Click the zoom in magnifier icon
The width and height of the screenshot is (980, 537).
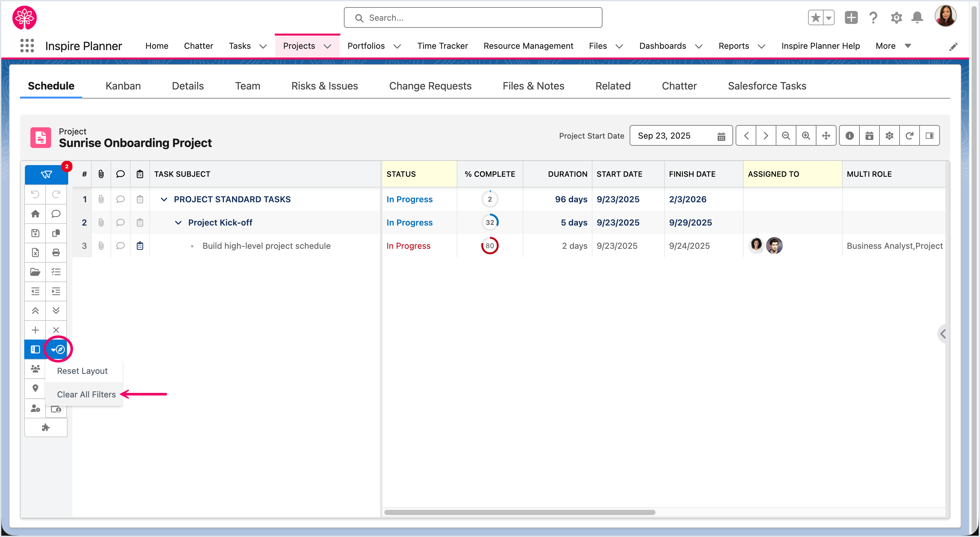(806, 136)
